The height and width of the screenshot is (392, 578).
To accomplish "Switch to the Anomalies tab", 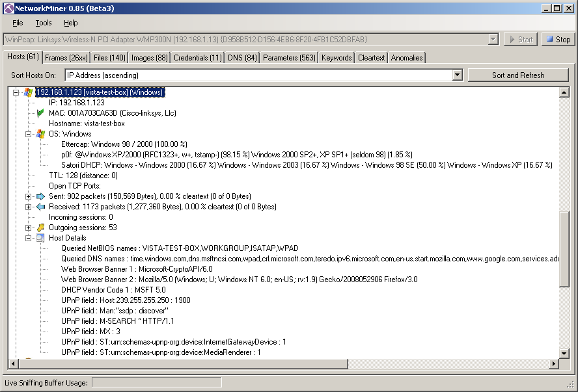I will [407, 58].
